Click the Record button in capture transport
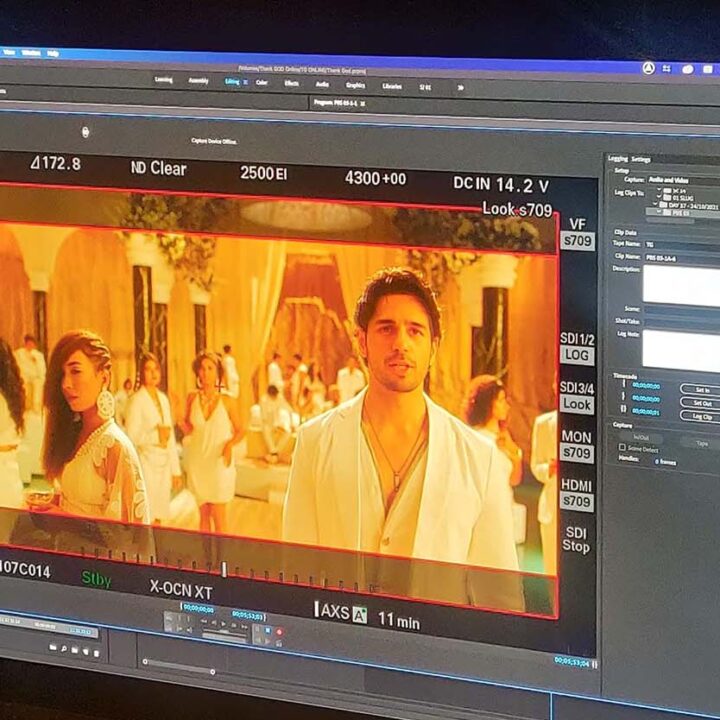The image size is (720, 720). pos(279,632)
